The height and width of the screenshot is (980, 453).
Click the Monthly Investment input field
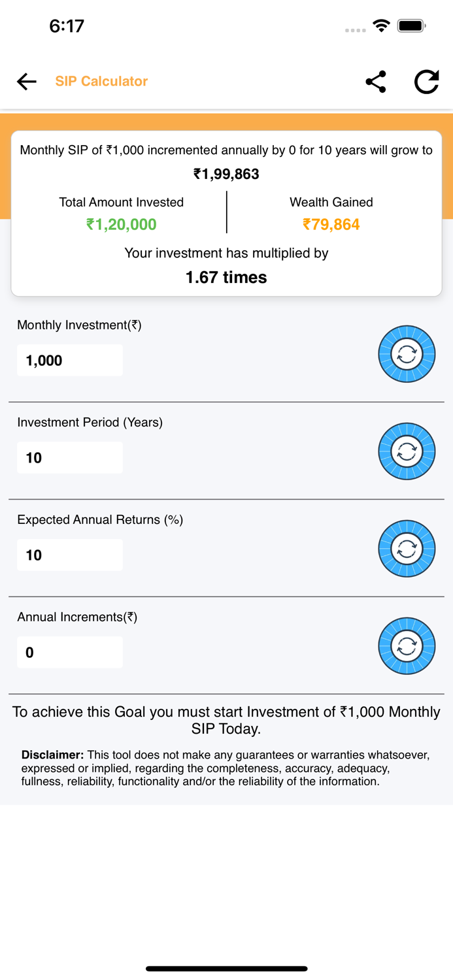point(70,359)
